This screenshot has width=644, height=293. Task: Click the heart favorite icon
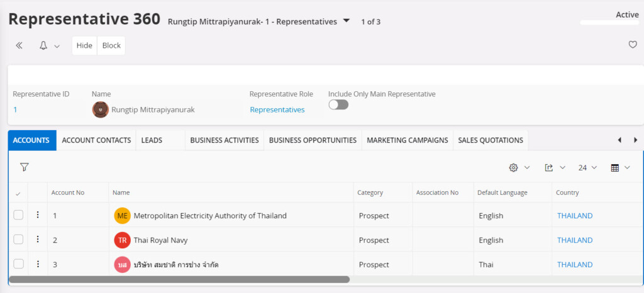633,45
